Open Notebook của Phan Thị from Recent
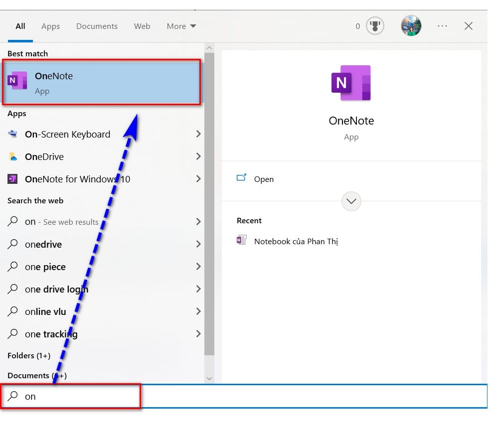 point(296,241)
